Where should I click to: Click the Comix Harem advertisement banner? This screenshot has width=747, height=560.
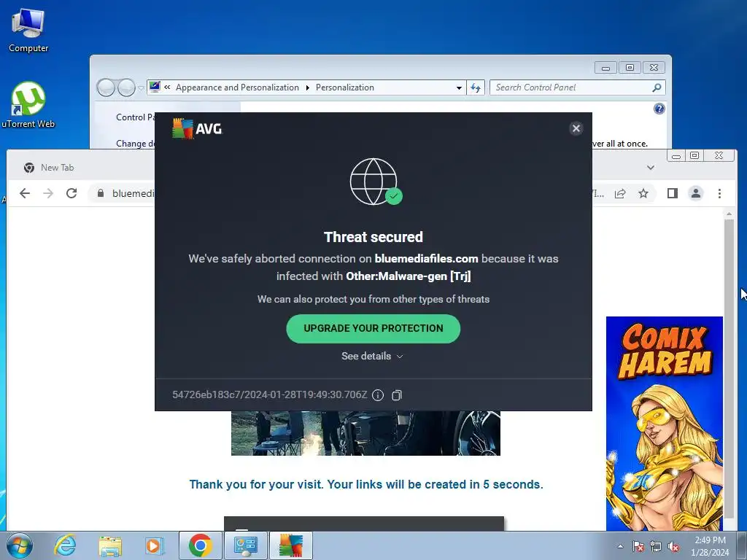(664, 424)
